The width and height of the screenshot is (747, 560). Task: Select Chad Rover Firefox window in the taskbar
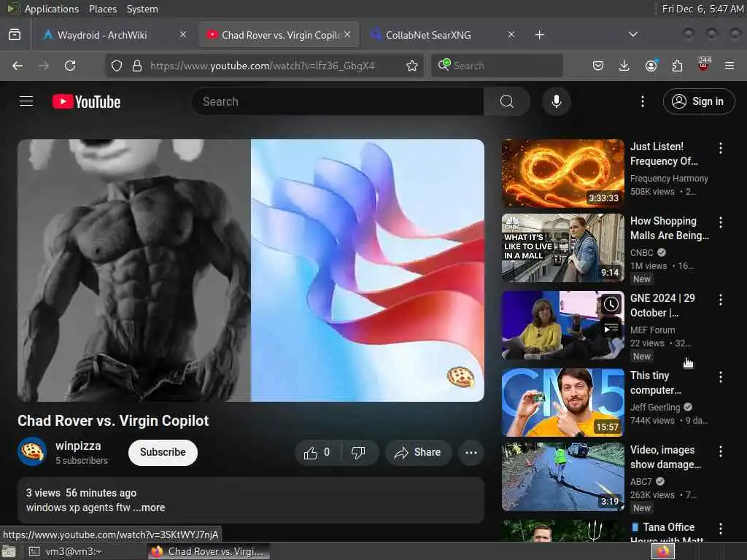click(209, 551)
